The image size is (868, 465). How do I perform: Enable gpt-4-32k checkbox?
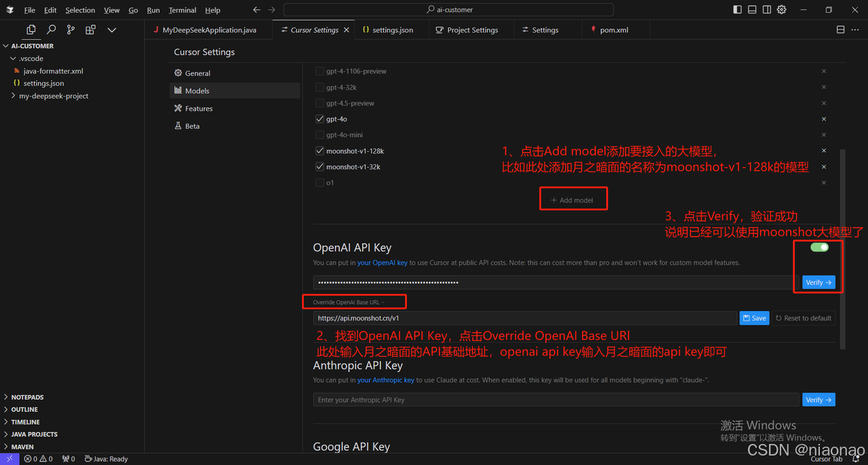[x=320, y=87]
